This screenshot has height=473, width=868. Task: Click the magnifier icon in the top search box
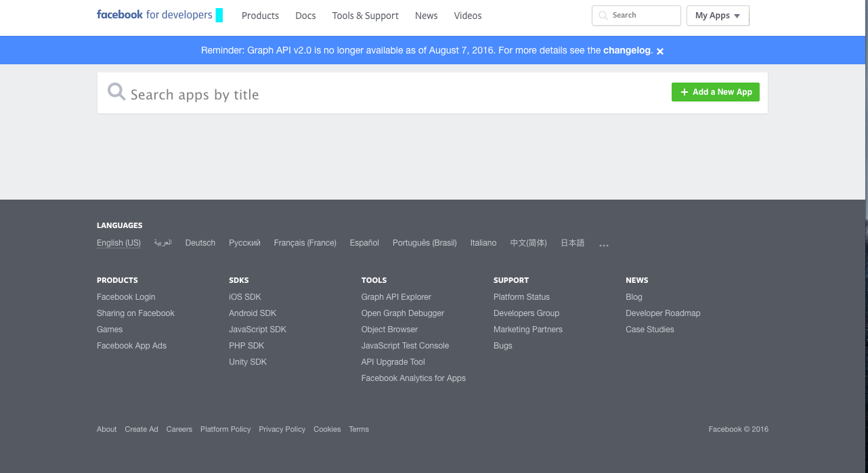pyautogui.click(x=602, y=15)
